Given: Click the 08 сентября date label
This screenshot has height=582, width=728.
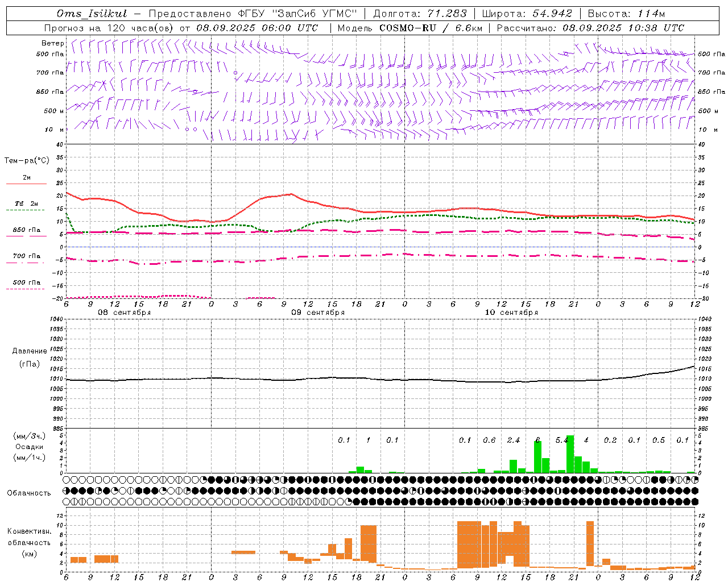Looking at the screenshot, I should point(125,313).
